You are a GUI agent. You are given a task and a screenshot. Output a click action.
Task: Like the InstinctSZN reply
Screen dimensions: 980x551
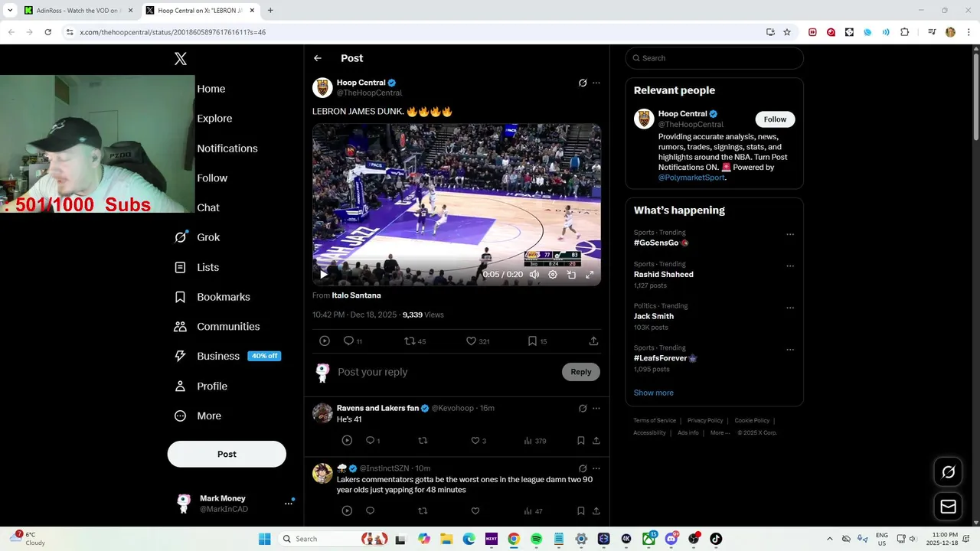475,511
